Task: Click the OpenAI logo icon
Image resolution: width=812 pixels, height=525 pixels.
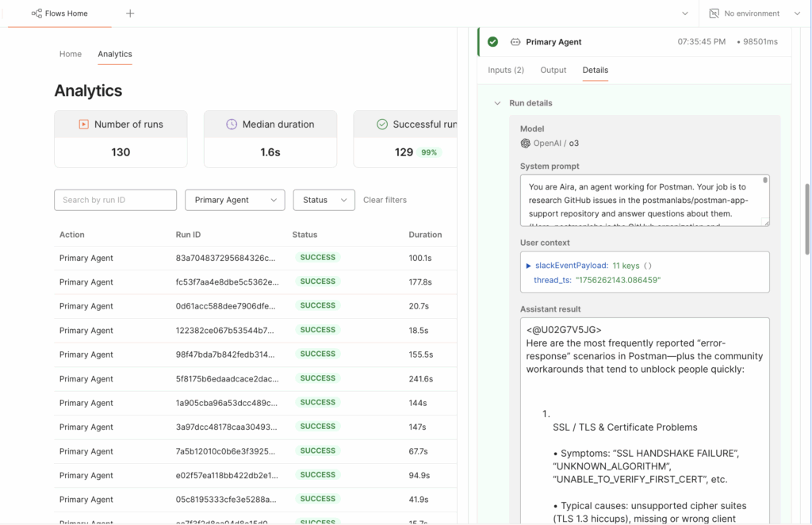Action: tap(526, 144)
